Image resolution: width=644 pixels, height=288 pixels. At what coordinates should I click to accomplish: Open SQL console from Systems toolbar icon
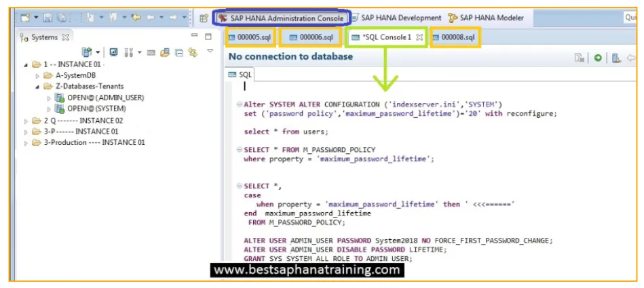[x=151, y=52]
